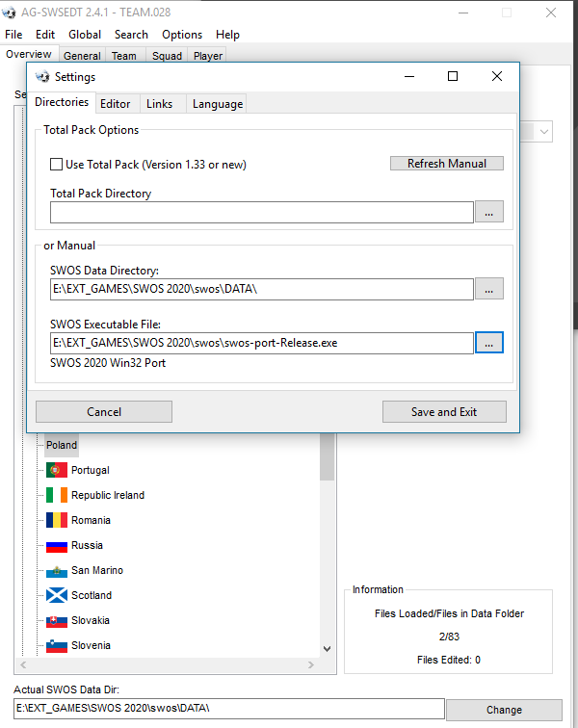578x728 pixels.
Task: Click the San Marino flag icon
Action: pyautogui.click(x=56, y=570)
